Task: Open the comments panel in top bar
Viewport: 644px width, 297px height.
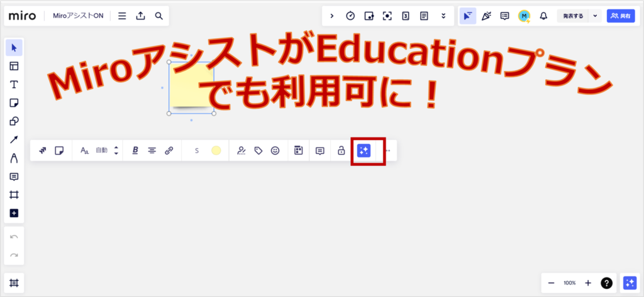Action: pyautogui.click(x=505, y=16)
